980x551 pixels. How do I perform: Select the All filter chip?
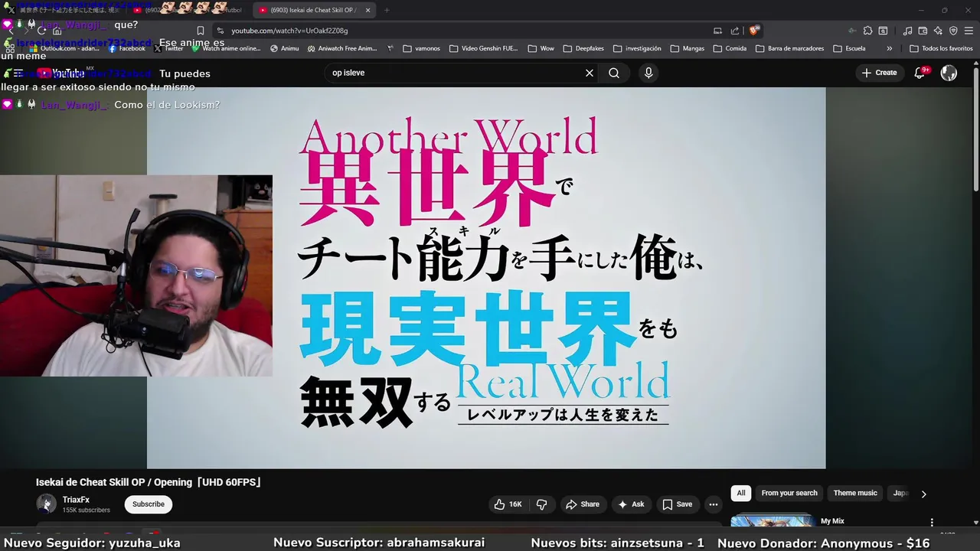[741, 494]
